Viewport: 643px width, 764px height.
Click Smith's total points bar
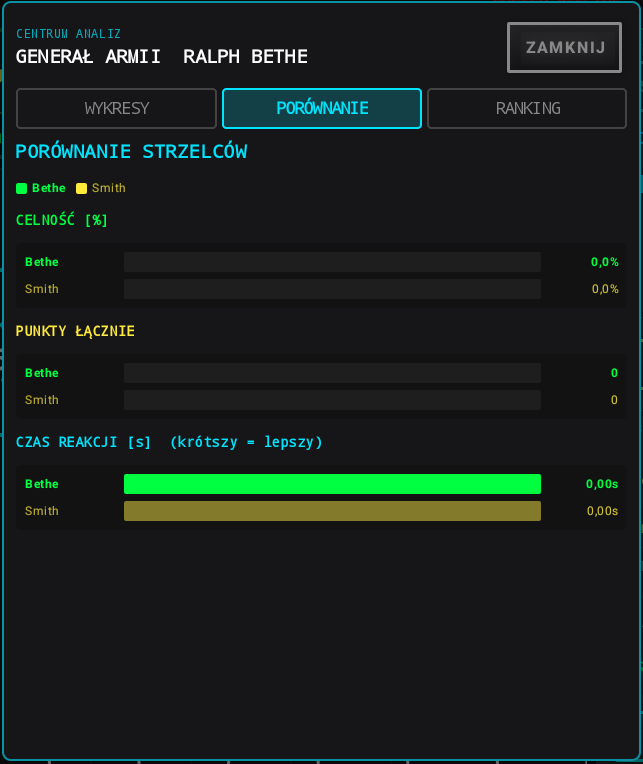coord(332,400)
